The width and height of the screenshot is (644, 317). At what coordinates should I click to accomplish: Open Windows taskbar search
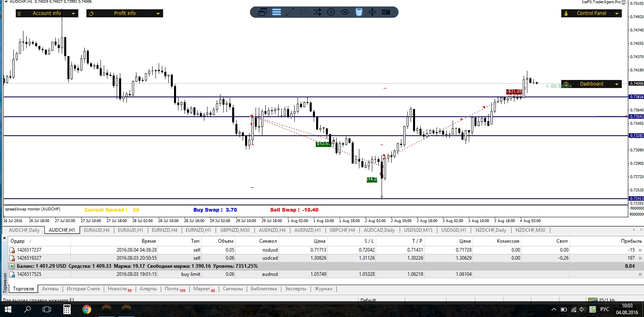27,309
